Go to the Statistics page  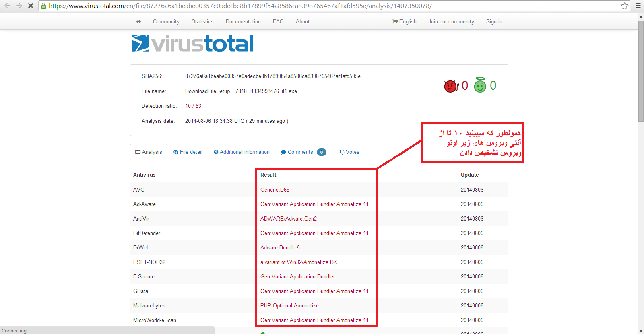coord(202,22)
